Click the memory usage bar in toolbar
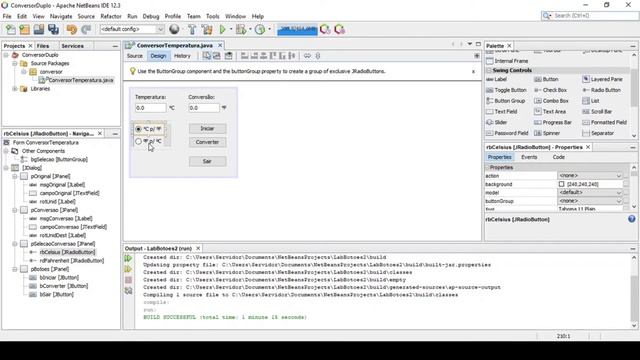640x360 pixels. tap(297, 29)
